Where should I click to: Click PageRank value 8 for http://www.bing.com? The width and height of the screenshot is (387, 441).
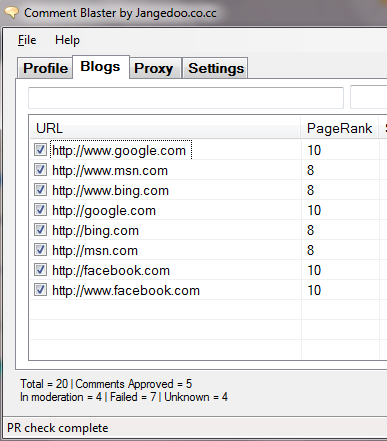click(x=310, y=190)
